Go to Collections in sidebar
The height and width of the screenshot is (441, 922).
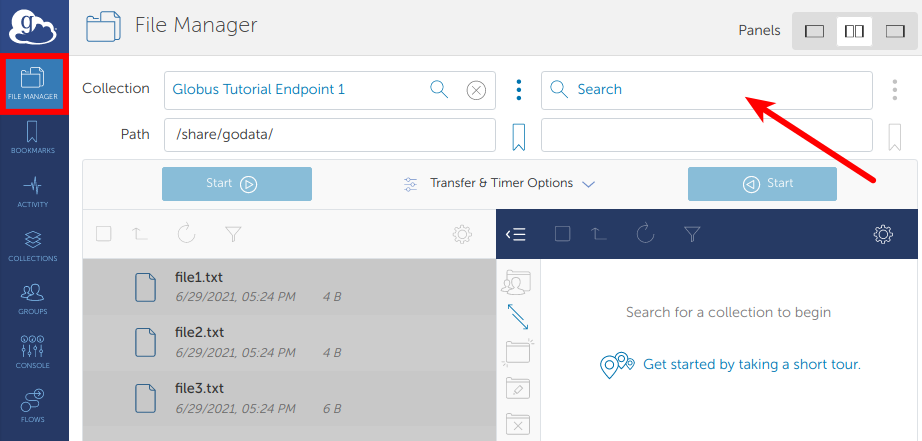coord(33,245)
